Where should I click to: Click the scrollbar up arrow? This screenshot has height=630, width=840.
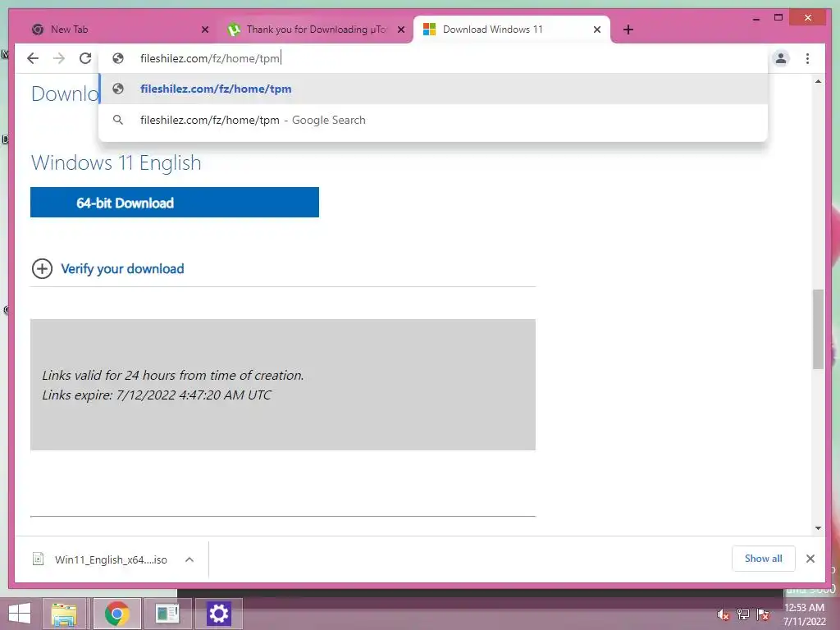(818, 81)
